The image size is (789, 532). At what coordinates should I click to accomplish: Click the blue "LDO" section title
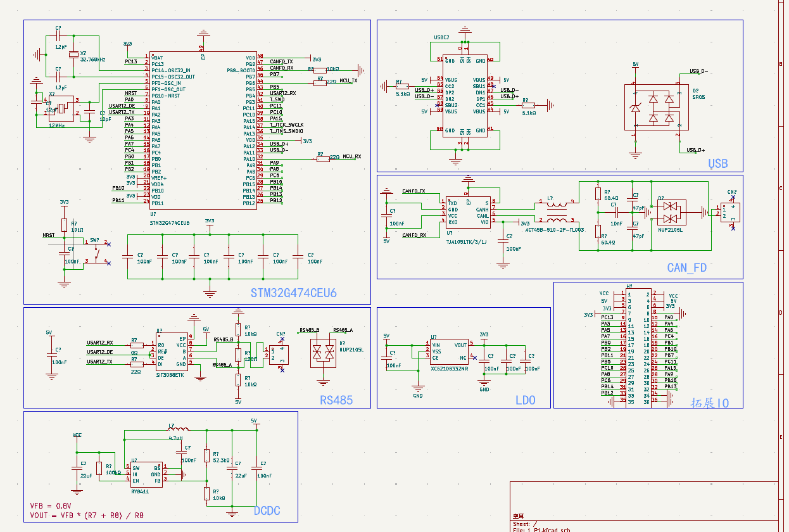pos(526,400)
